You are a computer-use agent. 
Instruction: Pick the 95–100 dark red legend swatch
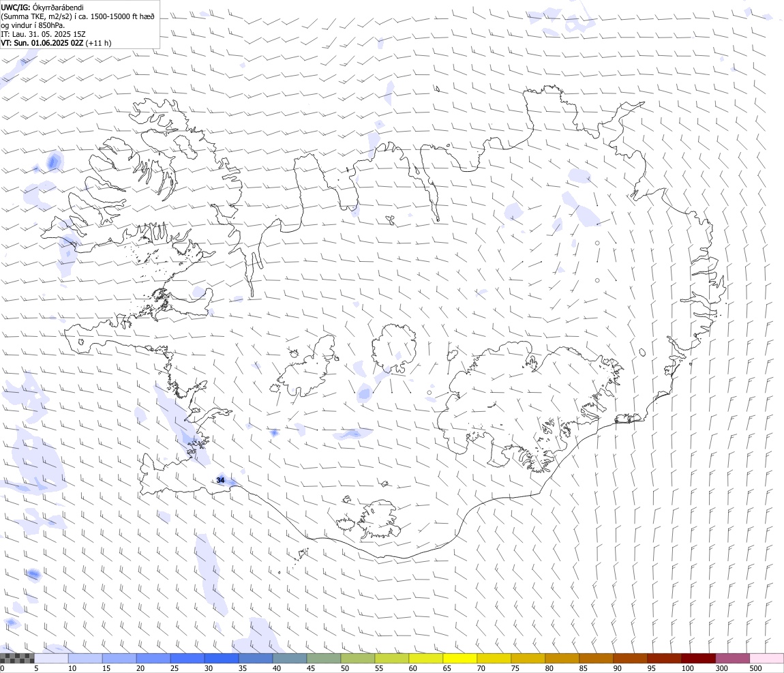pyautogui.click(x=665, y=659)
